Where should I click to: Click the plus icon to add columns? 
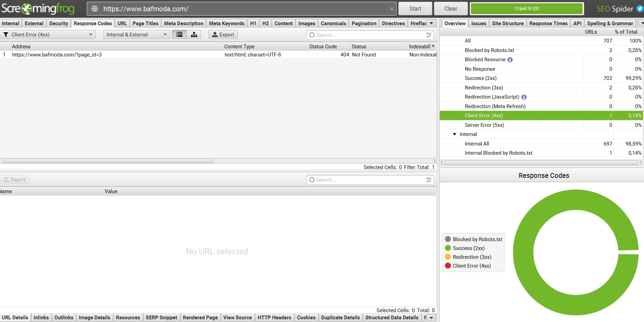pyautogui.click(x=433, y=46)
